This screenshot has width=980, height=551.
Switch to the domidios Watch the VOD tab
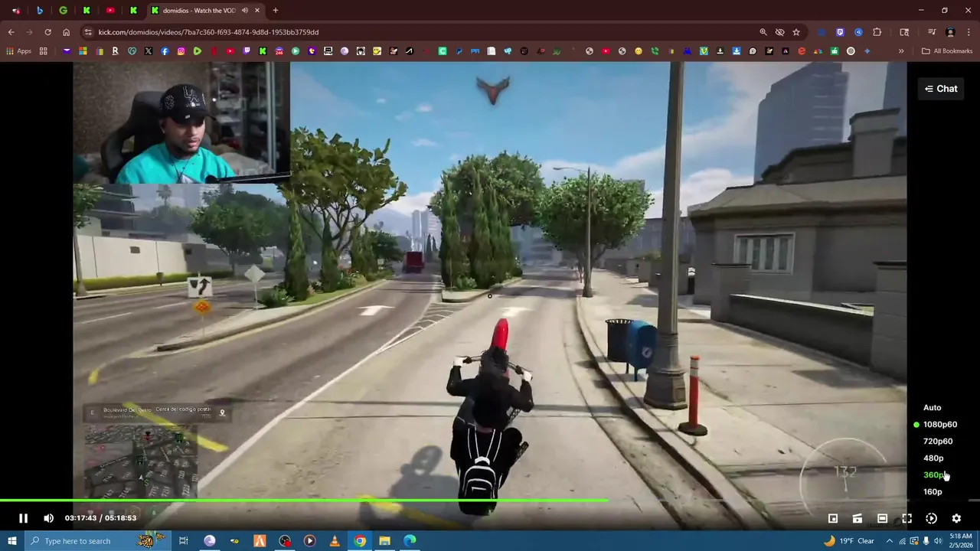point(199,11)
